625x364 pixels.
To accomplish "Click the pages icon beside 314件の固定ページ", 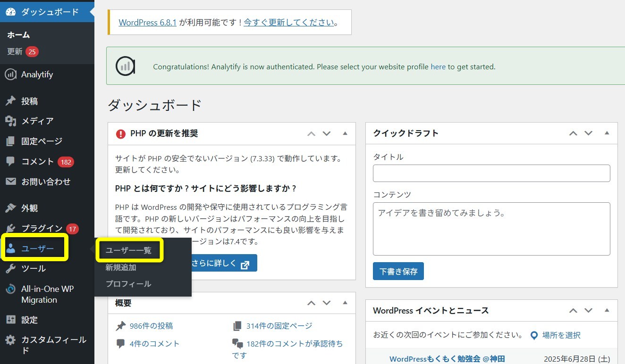I will [237, 326].
